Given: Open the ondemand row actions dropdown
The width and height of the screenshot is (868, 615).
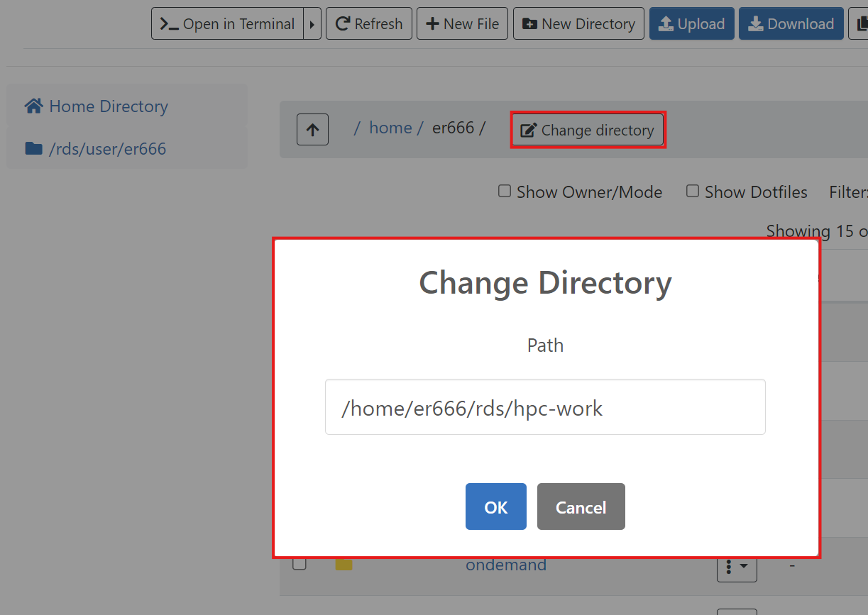Looking at the screenshot, I should pos(737,567).
